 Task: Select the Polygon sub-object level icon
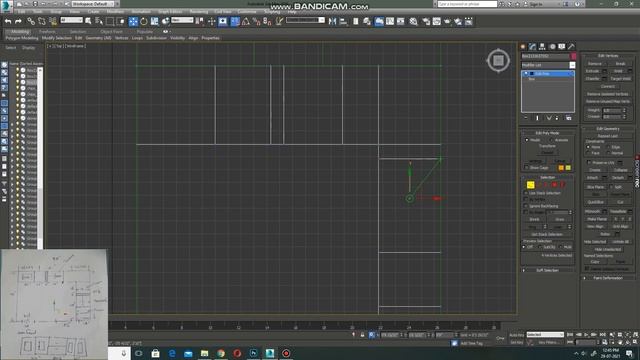tap(554, 185)
